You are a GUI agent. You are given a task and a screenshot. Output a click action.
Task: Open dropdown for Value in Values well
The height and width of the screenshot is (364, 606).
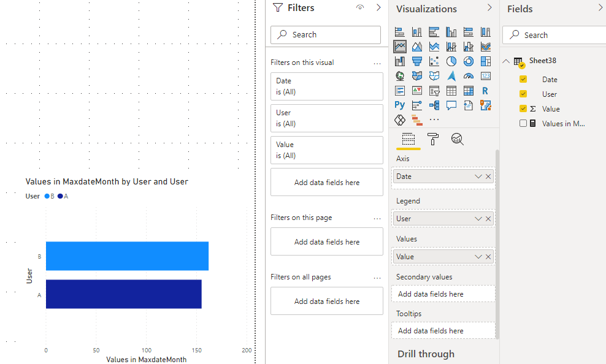[x=478, y=257]
